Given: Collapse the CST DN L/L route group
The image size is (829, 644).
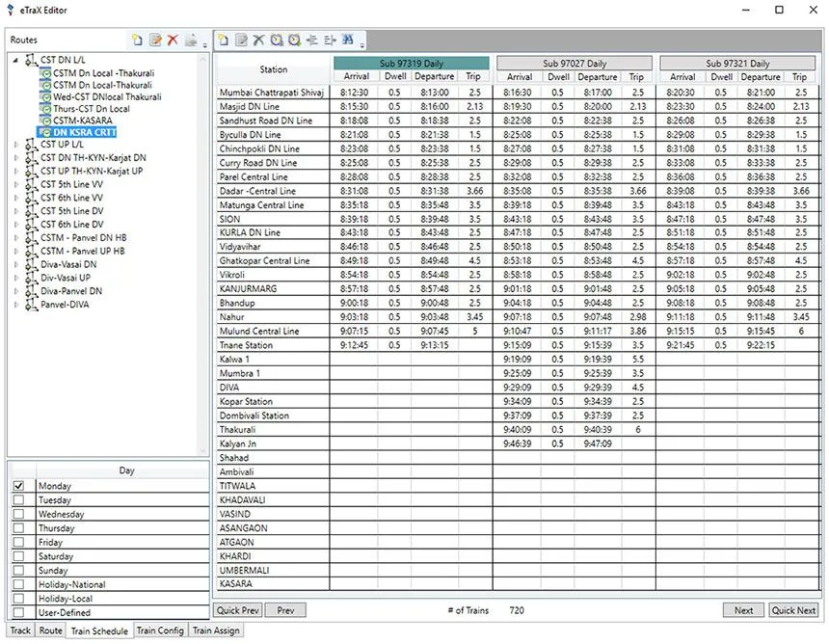Looking at the screenshot, I should point(15,61).
